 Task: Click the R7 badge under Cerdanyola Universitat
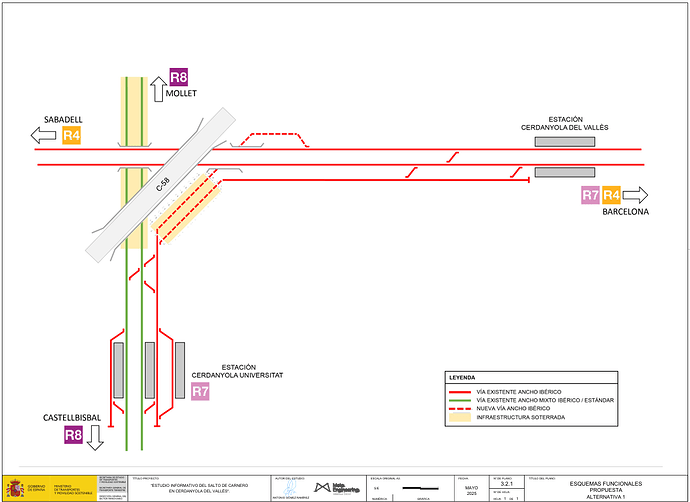200,391
